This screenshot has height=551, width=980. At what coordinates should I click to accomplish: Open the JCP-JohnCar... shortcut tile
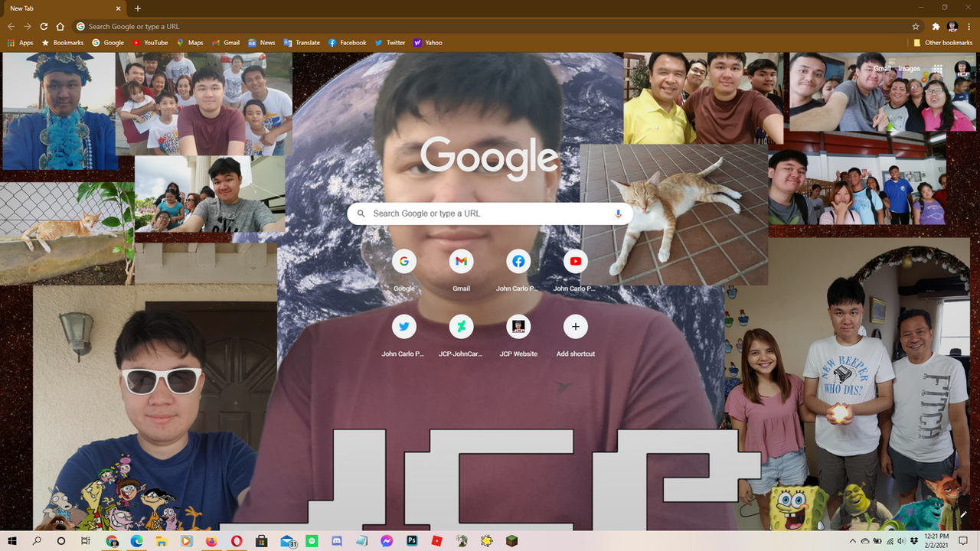coord(461,336)
